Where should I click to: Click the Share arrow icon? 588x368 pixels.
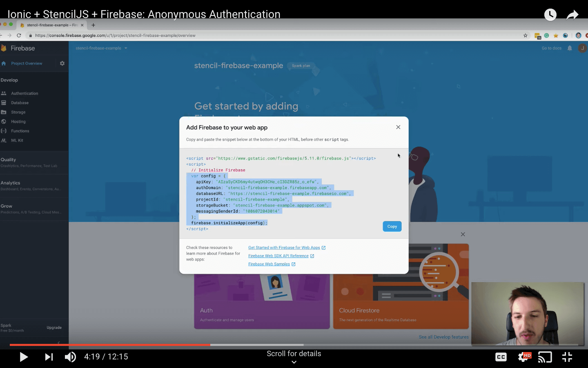(573, 15)
